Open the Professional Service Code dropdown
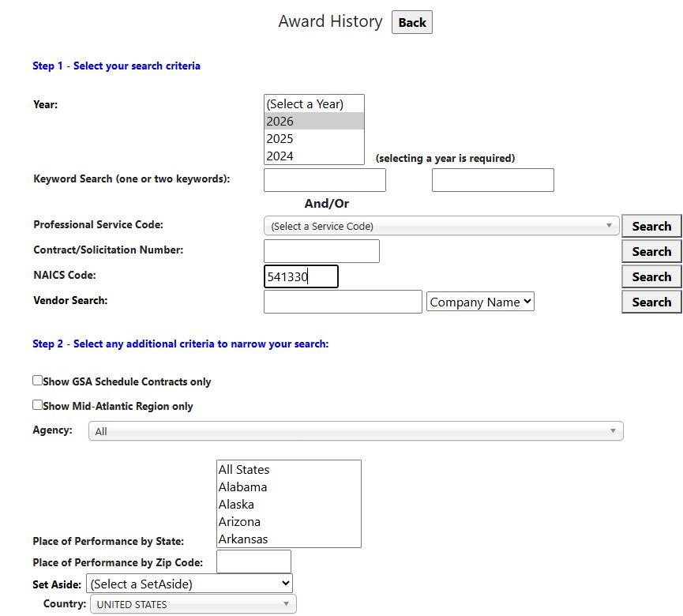 441,226
